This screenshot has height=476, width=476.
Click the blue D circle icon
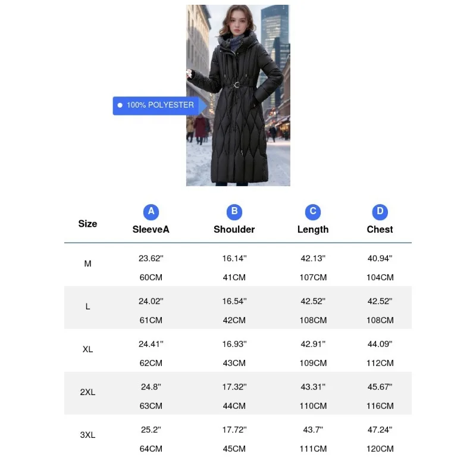[x=380, y=211]
